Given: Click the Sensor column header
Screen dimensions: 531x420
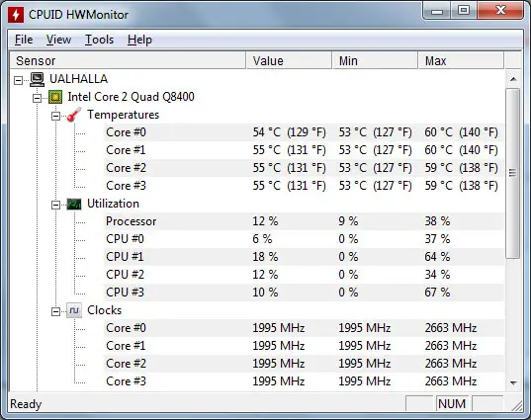Looking at the screenshot, I should (x=128, y=60).
